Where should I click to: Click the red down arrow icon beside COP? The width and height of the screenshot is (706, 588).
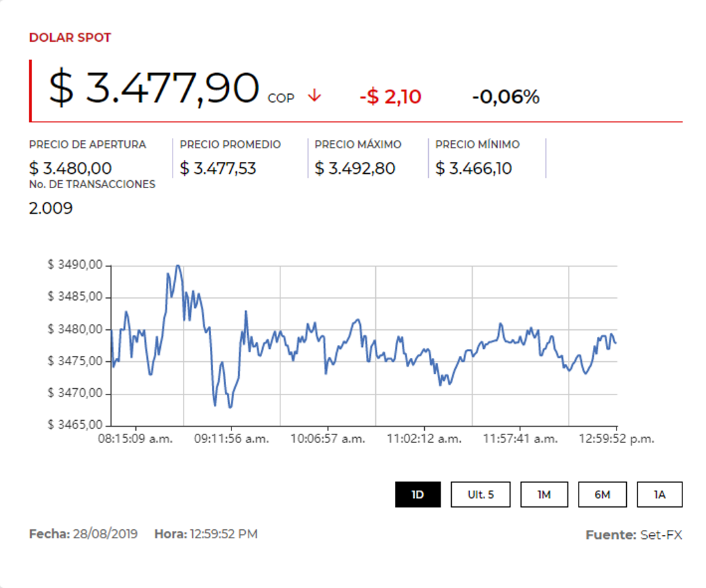point(314,96)
